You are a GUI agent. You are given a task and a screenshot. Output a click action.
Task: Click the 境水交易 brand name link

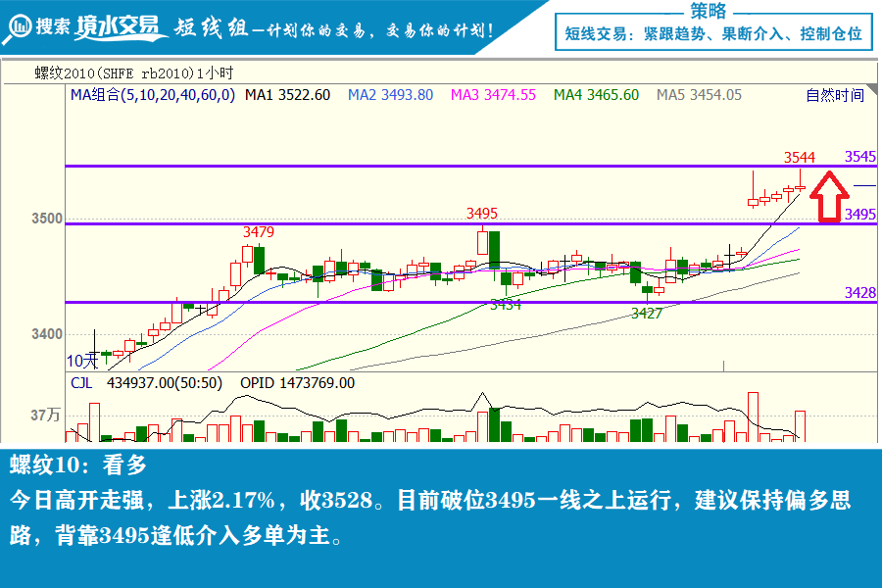tap(119, 27)
